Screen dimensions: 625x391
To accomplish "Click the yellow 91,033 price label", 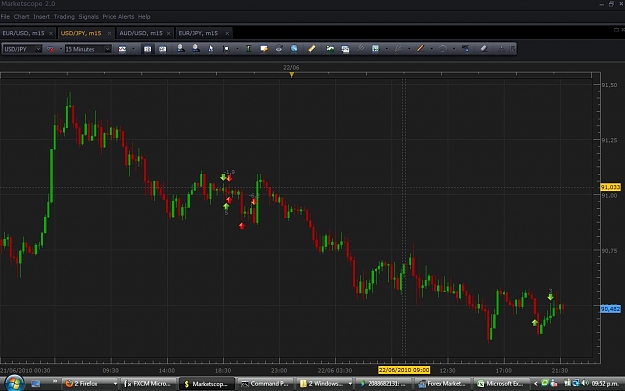I will tap(610, 187).
